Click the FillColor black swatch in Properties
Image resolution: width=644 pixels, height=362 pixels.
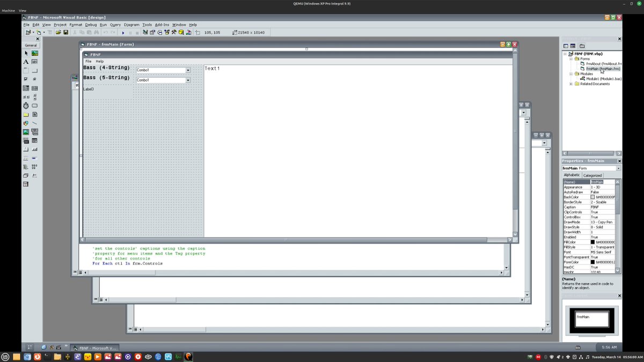[x=593, y=242]
